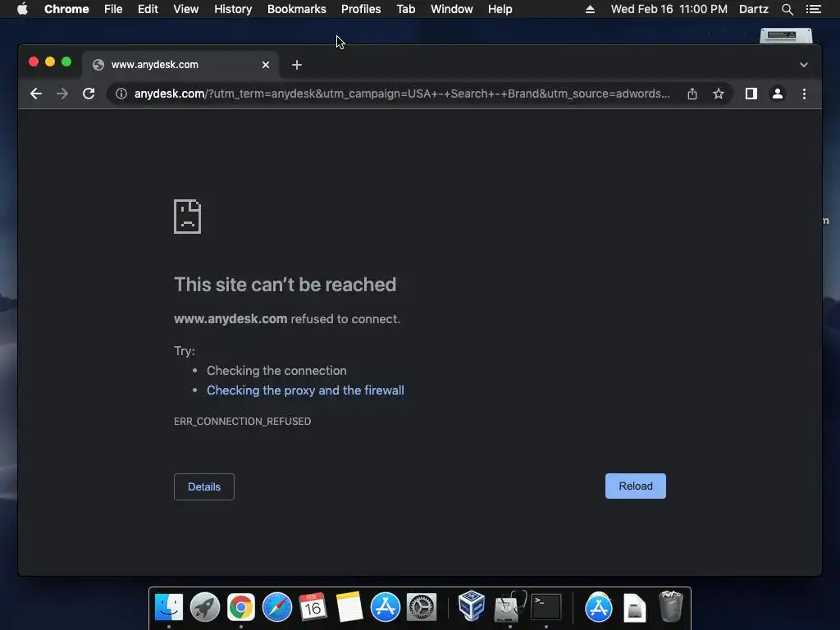Open Checking the proxy and the firewall link
Screen dimensions: 840x630
click(305, 390)
